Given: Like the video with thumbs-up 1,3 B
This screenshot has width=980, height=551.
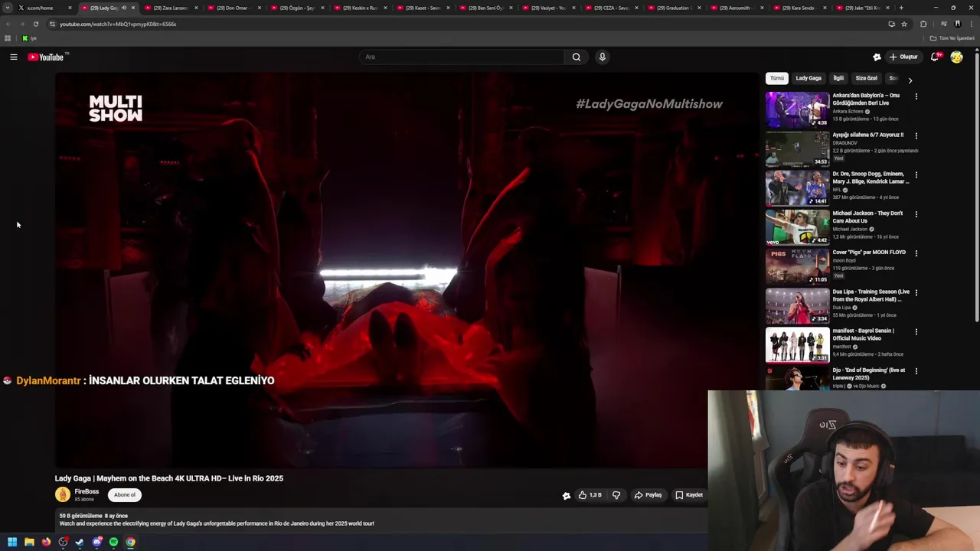Looking at the screenshot, I should (590, 495).
